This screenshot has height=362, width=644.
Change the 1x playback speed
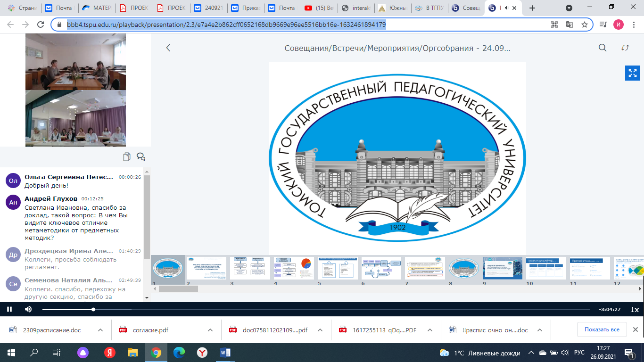(x=635, y=310)
